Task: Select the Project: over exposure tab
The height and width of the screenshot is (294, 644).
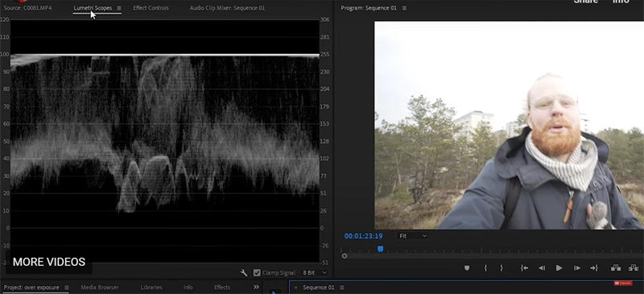Action: click(31, 287)
